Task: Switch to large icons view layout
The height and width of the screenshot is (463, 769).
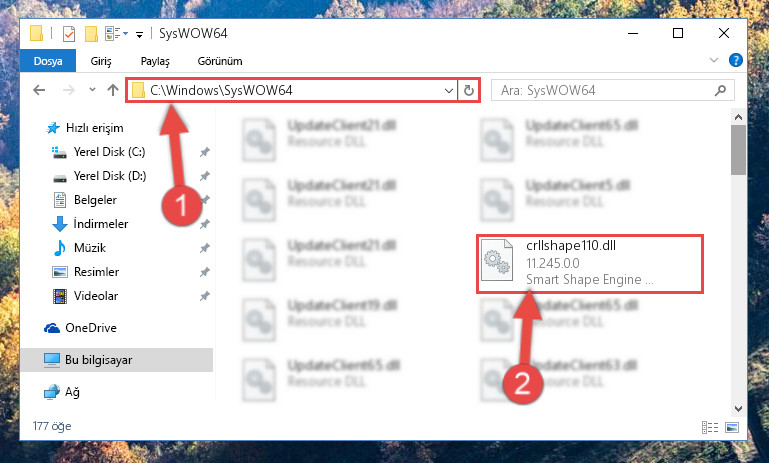Action: [732, 427]
